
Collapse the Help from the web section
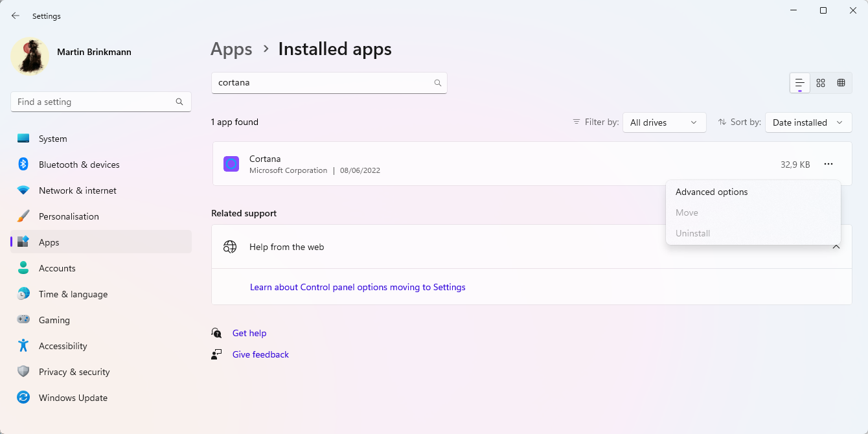pyautogui.click(x=836, y=247)
